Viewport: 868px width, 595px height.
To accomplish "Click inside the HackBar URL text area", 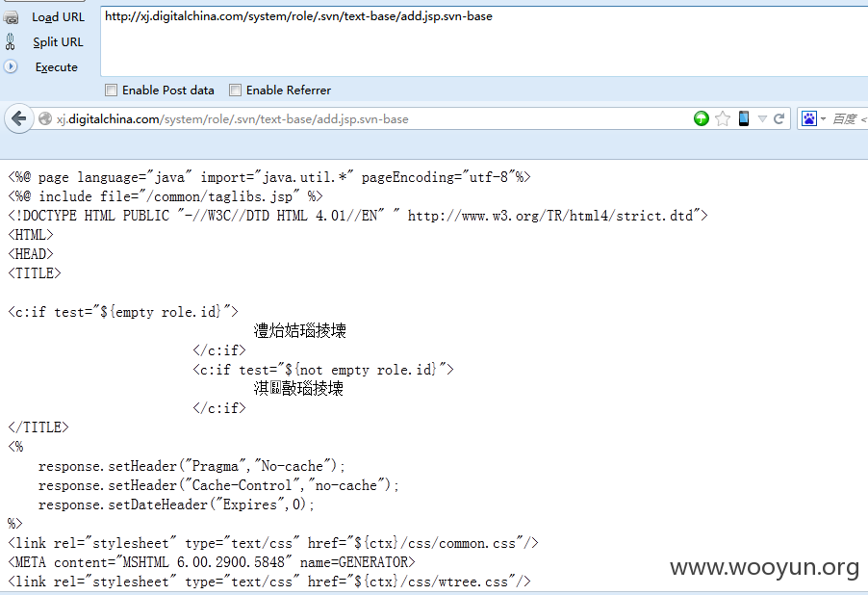I will tap(484, 41).
